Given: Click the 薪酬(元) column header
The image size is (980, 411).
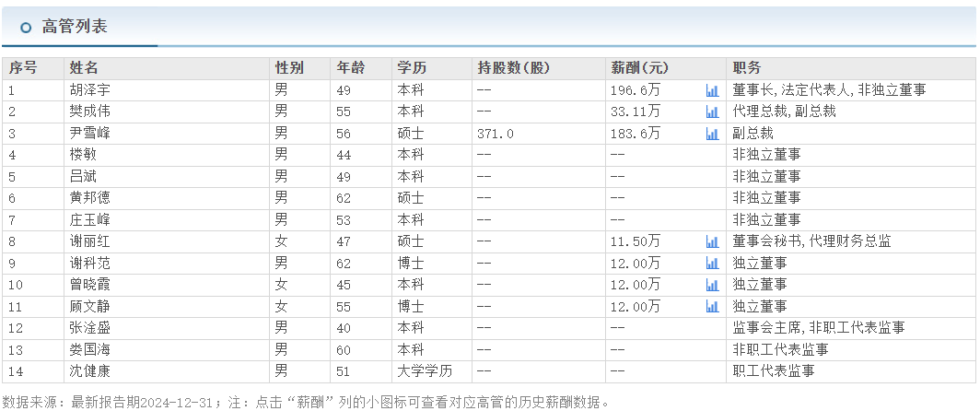Looking at the screenshot, I should coord(639,68).
